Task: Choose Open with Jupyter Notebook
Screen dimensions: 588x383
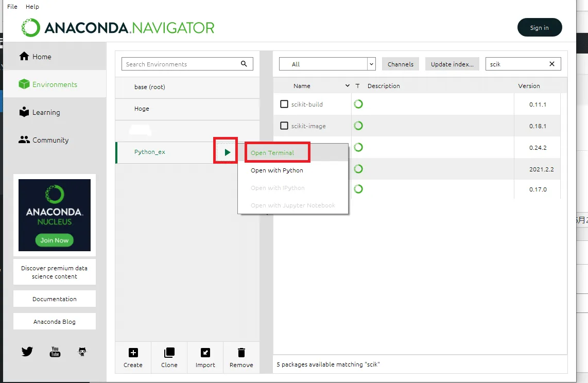Action: coord(293,205)
